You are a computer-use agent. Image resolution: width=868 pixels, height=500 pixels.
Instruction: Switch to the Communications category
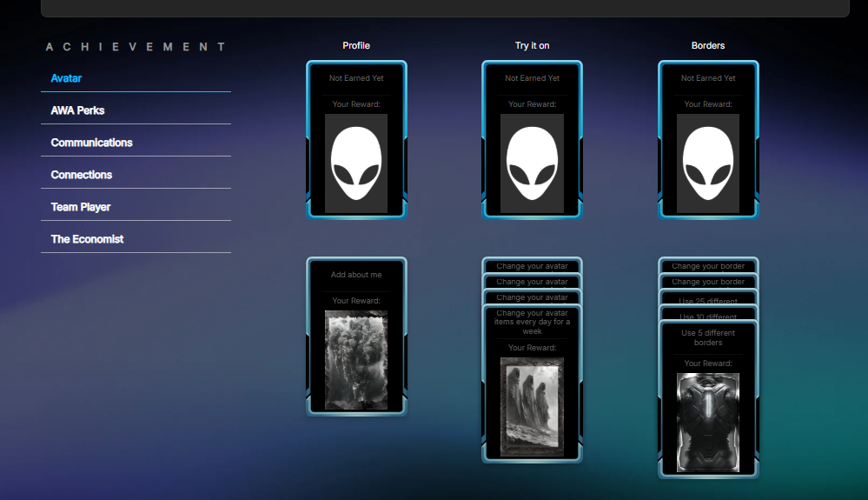click(91, 143)
